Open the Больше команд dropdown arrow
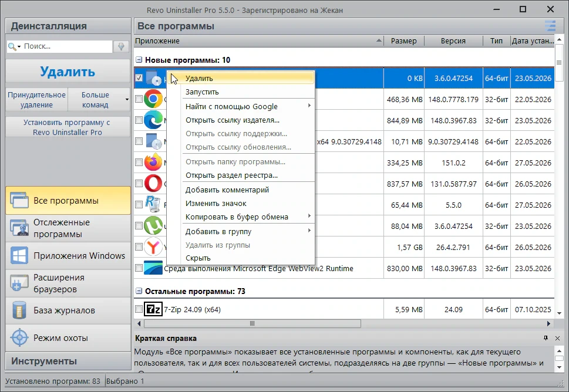Screen dimensions: 569x392 (127, 99)
